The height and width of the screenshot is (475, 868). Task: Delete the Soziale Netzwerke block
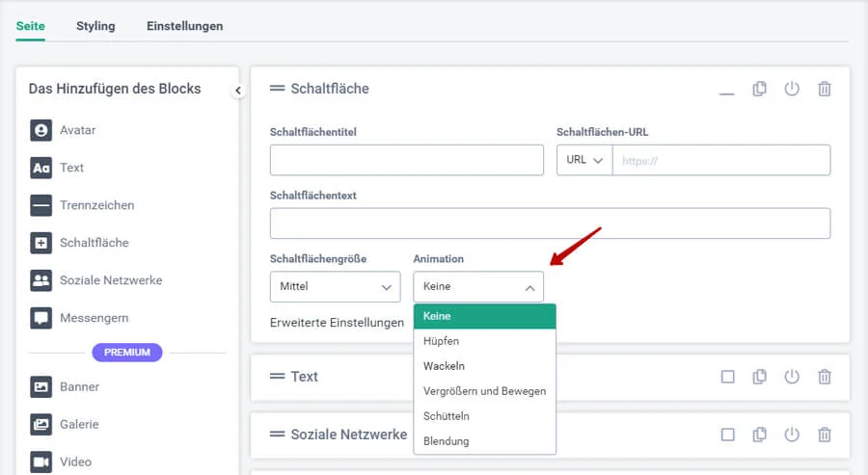[825, 435]
